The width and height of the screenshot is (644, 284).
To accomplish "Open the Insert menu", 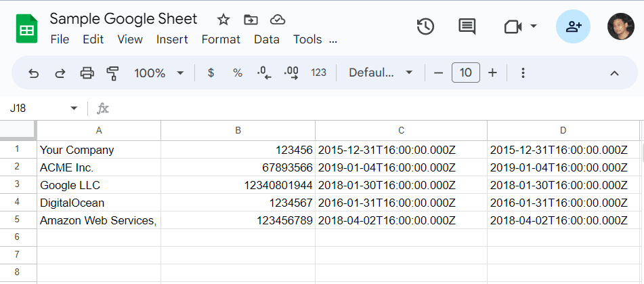I will (172, 39).
